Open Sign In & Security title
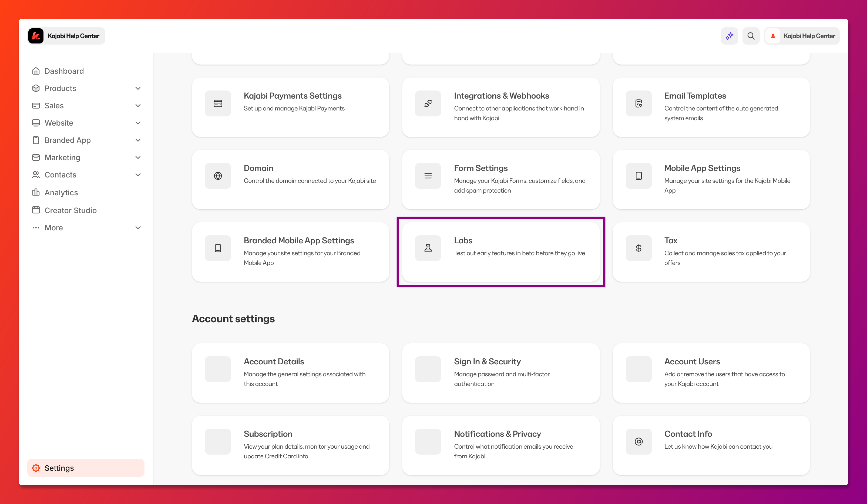This screenshot has width=867, height=504. (487, 362)
